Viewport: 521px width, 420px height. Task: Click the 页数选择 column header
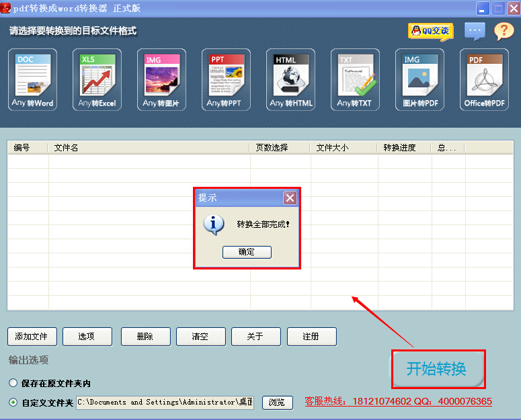coord(280,148)
